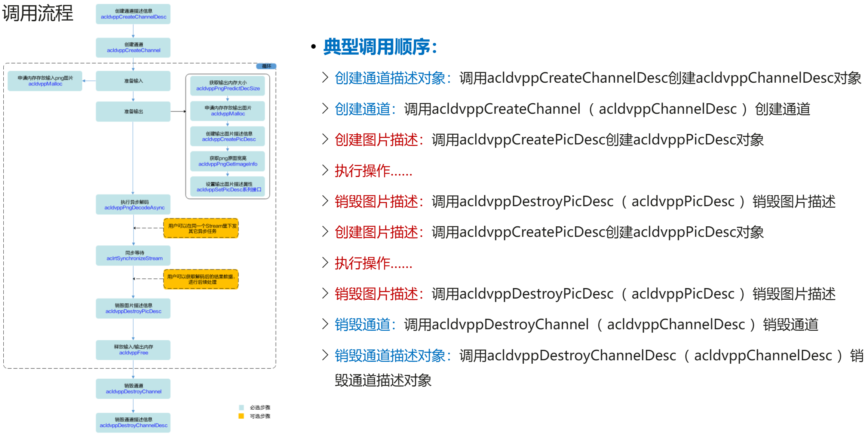Image resolution: width=868 pixels, height=434 pixels.
Task: Click the chevron bullet before 销毁通道描述对象
Action: (325, 355)
